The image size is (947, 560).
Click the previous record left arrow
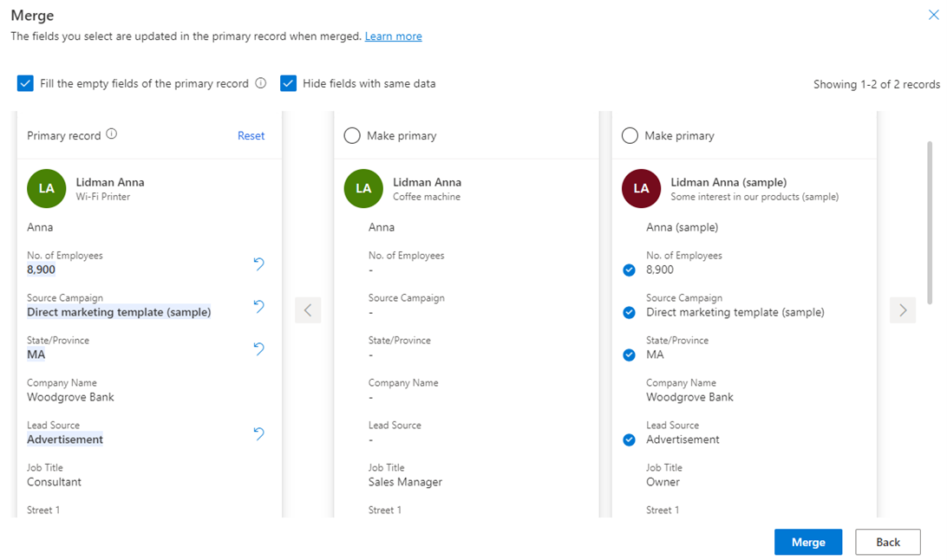pyautogui.click(x=308, y=310)
